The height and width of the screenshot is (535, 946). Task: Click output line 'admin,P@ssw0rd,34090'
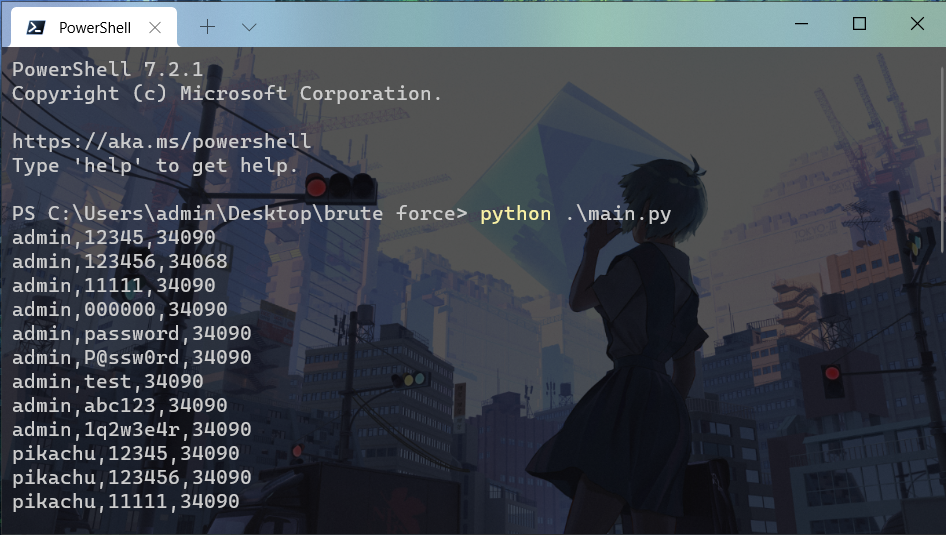(132, 358)
